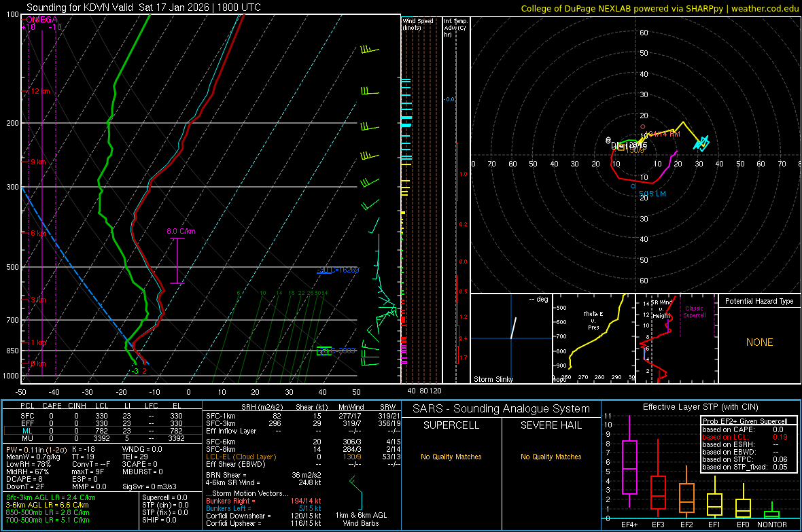Click the K = -18 index value
This screenshot has height=532, width=802.
84,449
